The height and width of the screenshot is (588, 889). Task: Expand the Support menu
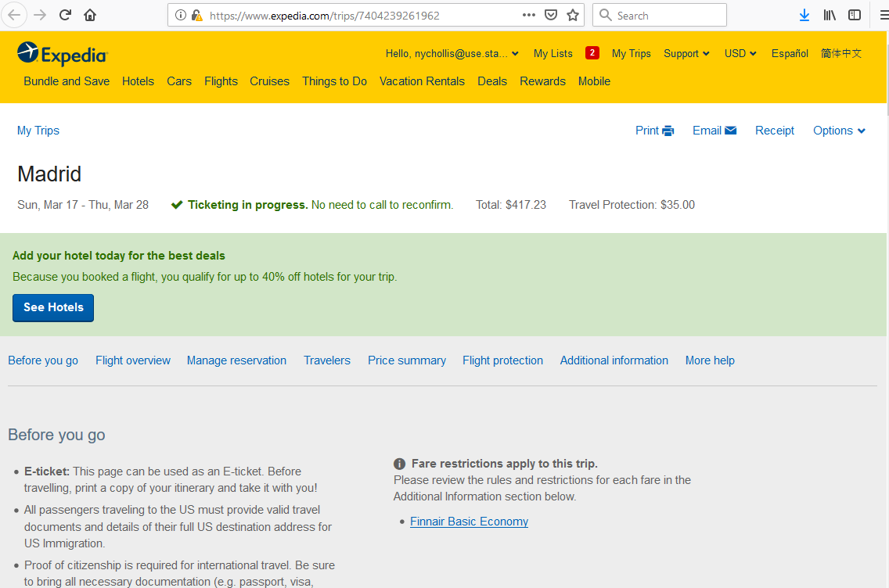pos(686,53)
